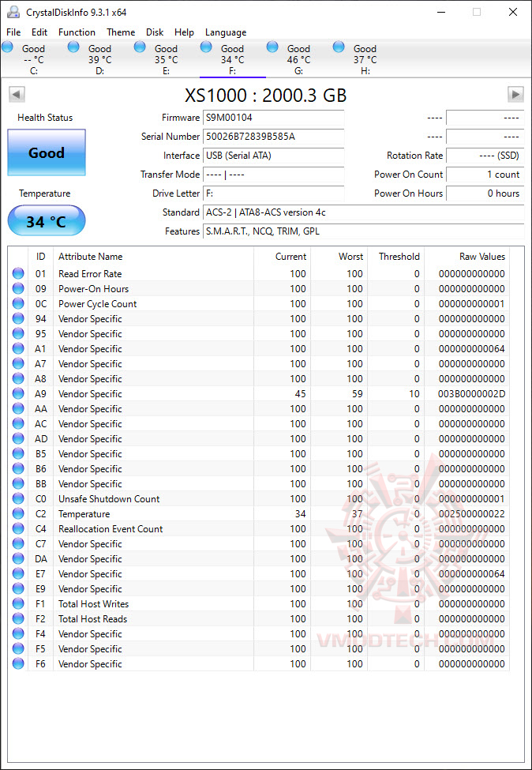The image size is (532, 770).
Task: Click the Total Host Reads attribute name
Action: coord(93,619)
